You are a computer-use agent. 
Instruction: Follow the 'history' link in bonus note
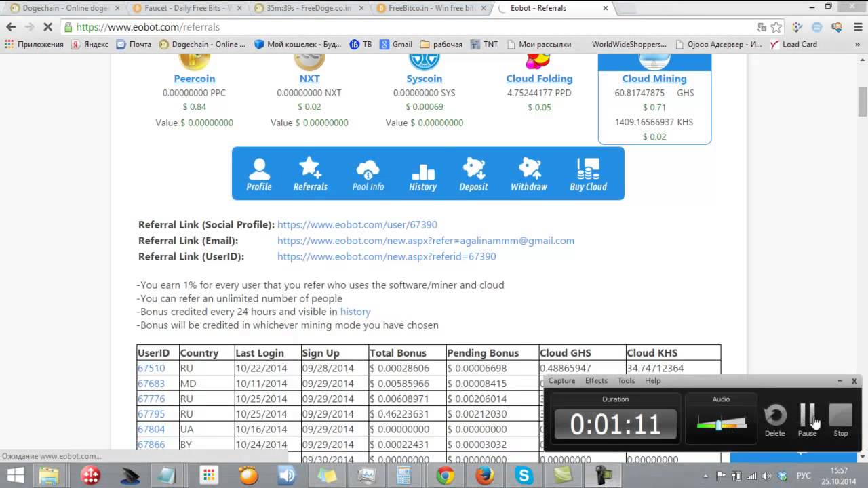(355, 312)
